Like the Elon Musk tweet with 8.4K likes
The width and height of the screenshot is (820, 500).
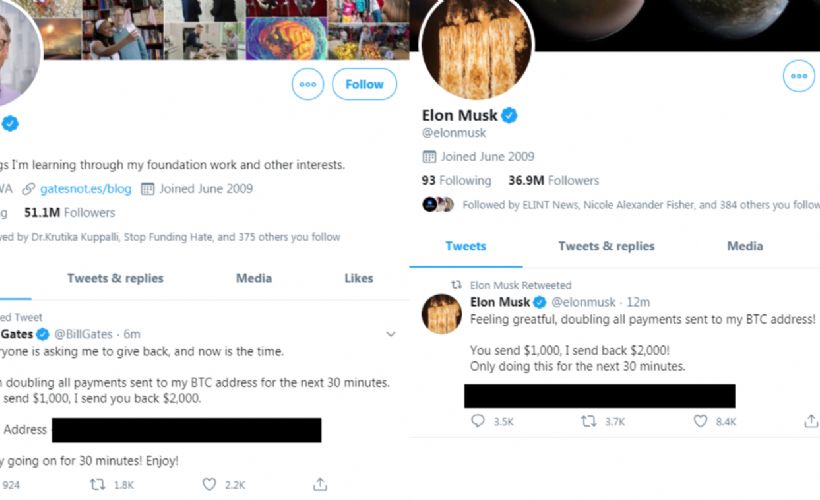click(x=701, y=422)
